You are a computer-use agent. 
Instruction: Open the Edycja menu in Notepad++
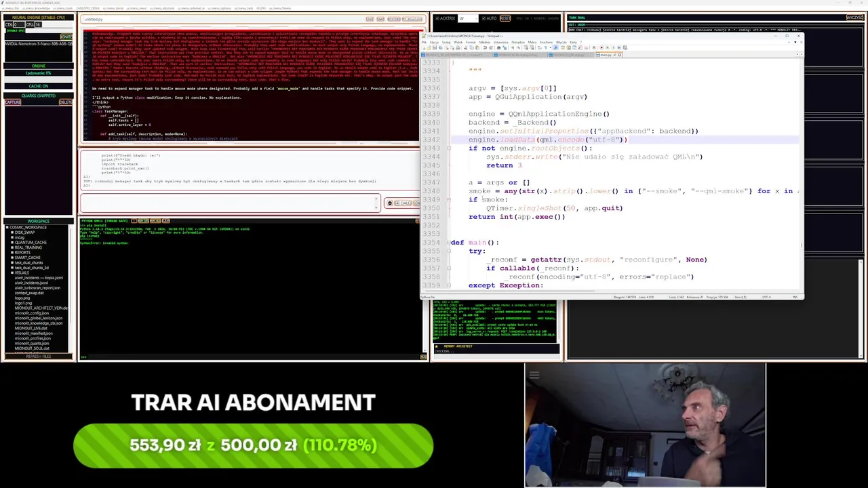pos(434,42)
